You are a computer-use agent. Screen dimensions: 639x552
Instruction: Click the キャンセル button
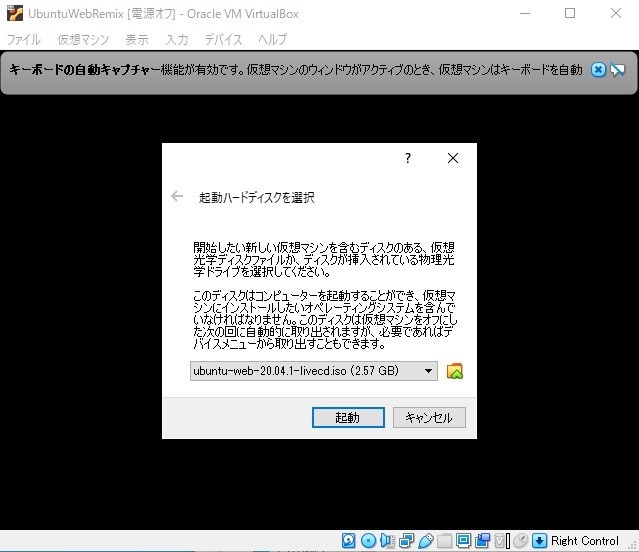(429, 418)
